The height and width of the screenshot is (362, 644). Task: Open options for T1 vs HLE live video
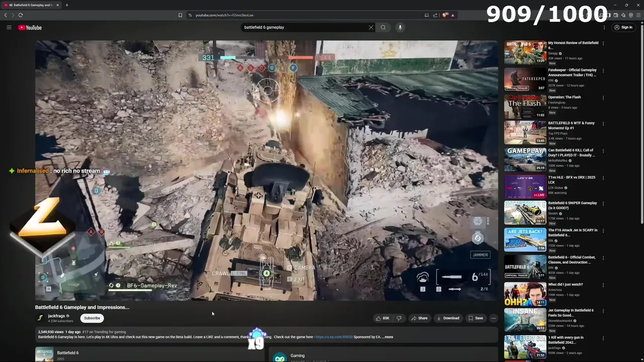[x=603, y=177]
